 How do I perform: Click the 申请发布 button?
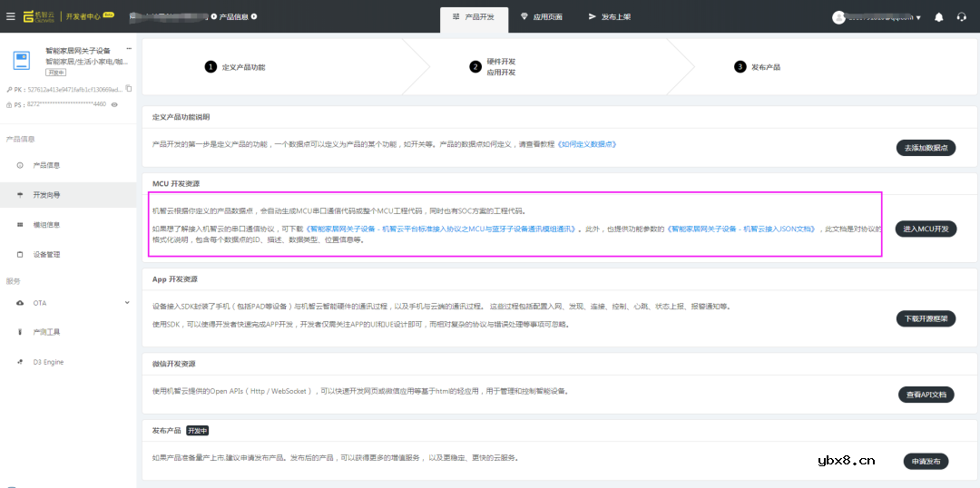pos(926,462)
